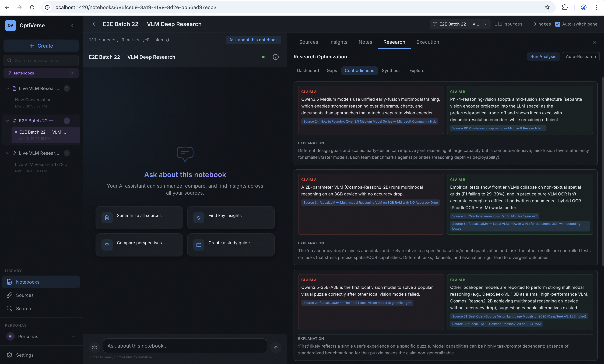The width and height of the screenshot is (604, 364).
Task: Open notebook info circle icon
Action: pyautogui.click(x=276, y=57)
